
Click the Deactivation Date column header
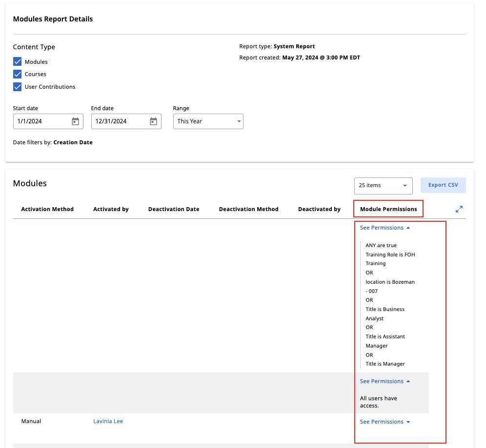coord(173,209)
